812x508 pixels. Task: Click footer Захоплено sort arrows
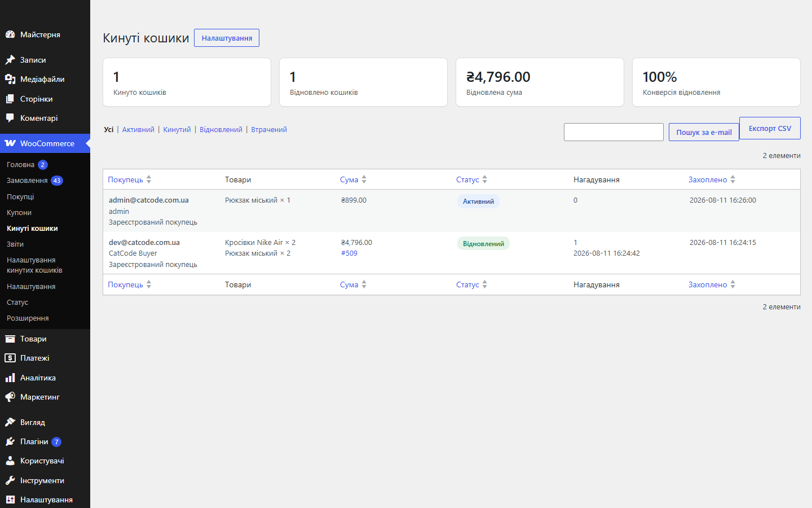[x=733, y=284]
